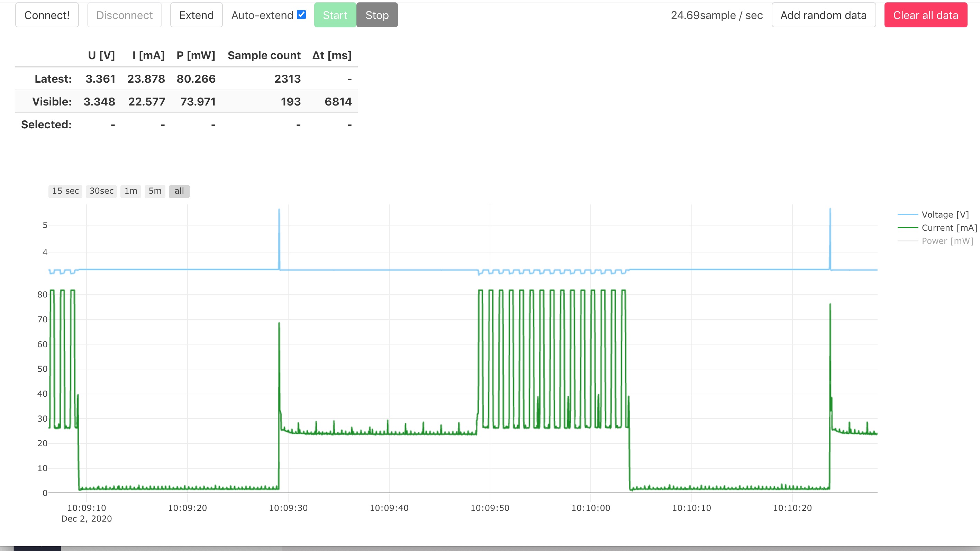Viewport: 980px width, 551px height.
Task: Select the 1m range button
Action: pyautogui.click(x=131, y=191)
